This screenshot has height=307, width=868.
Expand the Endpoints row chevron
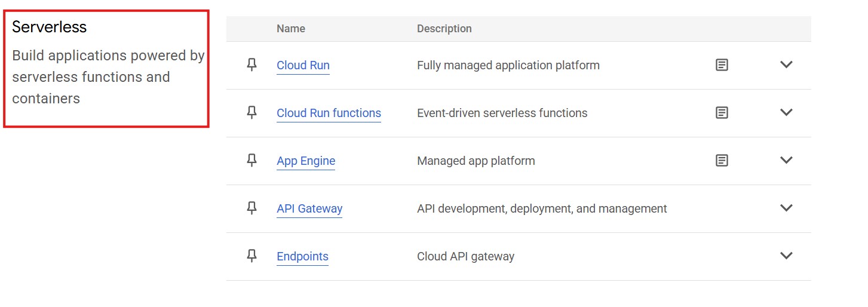[x=786, y=256]
